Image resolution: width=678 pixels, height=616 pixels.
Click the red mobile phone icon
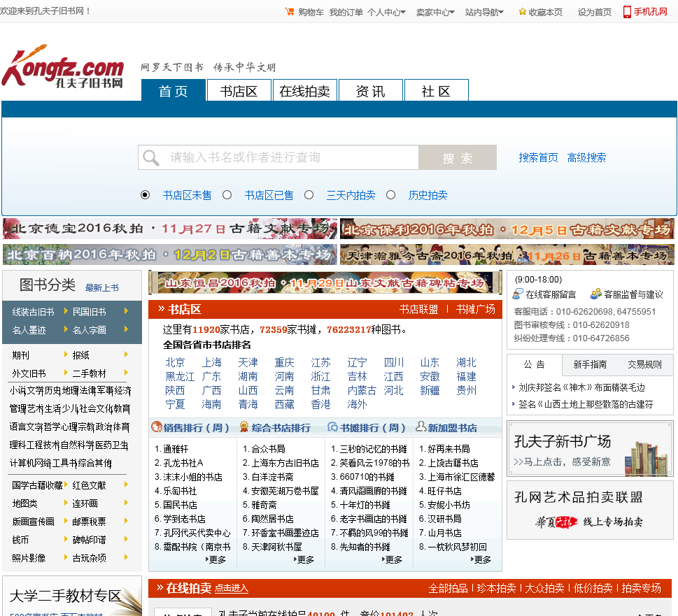(626, 12)
